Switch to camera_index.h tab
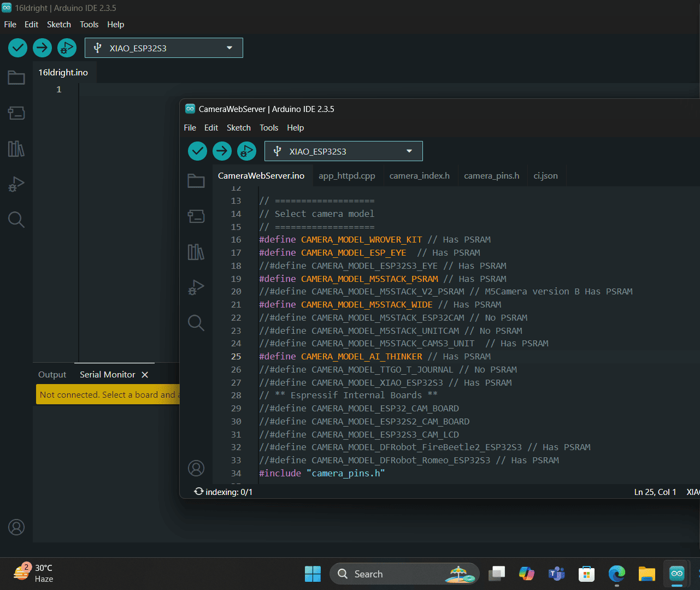This screenshot has width=700, height=590. click(420, 176)
